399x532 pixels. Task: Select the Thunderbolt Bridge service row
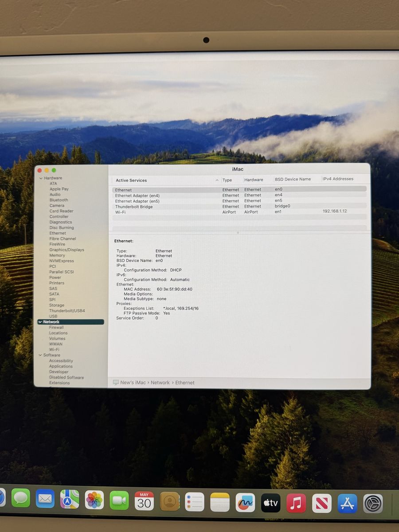click(239, 206)
